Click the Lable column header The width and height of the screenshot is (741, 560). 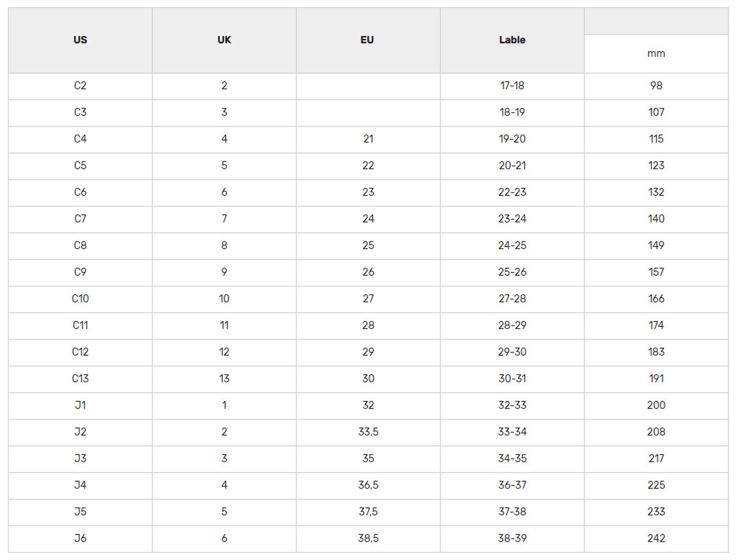(x=512, y=40)
